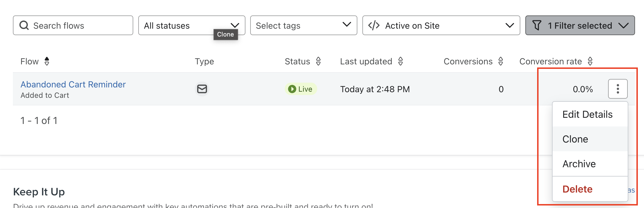The image size is (644, 208).
Task: Open the Abandoned Cart Reminder flow
Action: click(73, 84)
